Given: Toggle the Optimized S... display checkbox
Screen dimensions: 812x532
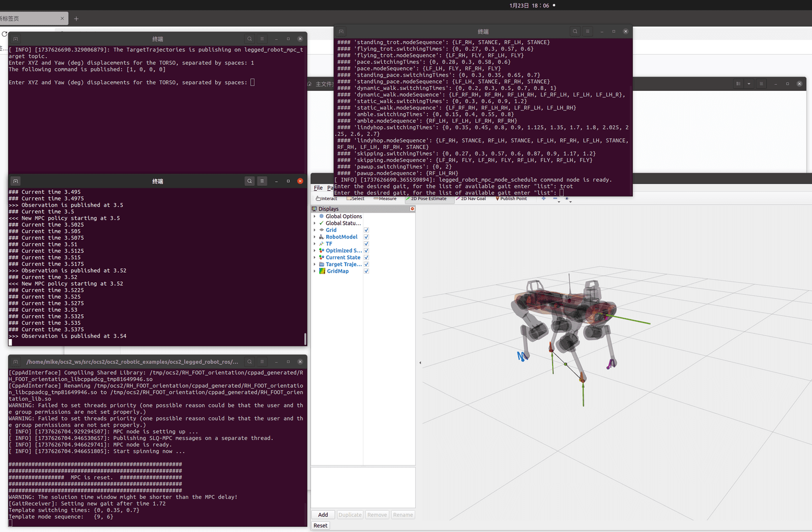Looking at the screenshot, I should [366, 251].
